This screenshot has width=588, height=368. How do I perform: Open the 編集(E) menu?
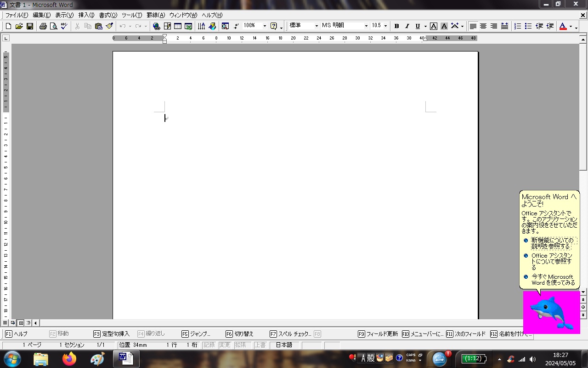[41, 15]
